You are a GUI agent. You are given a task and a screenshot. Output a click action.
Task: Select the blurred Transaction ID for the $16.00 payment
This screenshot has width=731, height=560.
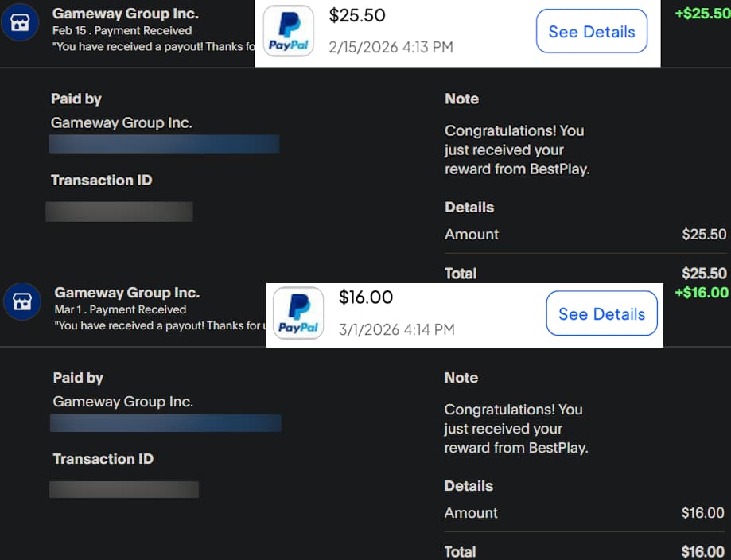[x=124, y=489]
